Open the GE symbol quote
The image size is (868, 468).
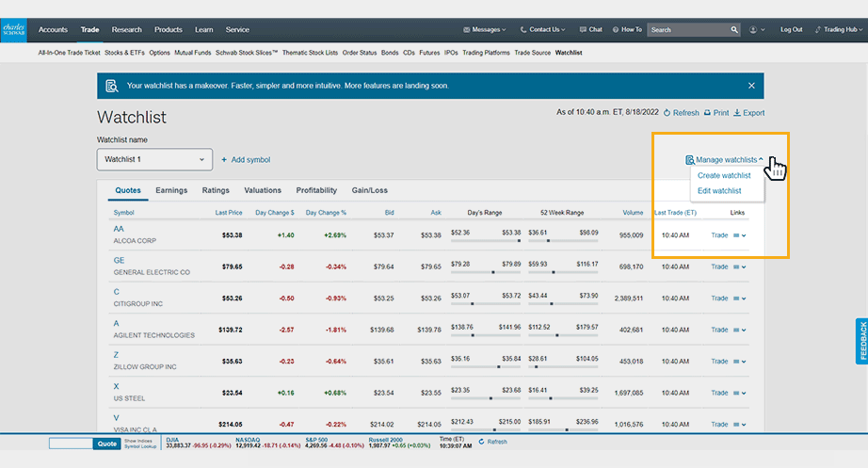tap(119, 260)
